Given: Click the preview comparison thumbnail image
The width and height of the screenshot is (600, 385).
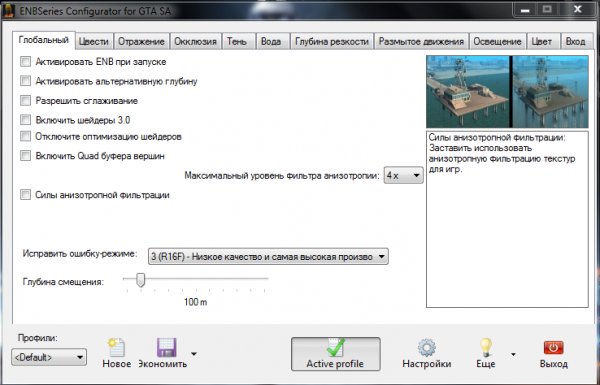Looking at the screenshot, I should [x=507, y=91].
